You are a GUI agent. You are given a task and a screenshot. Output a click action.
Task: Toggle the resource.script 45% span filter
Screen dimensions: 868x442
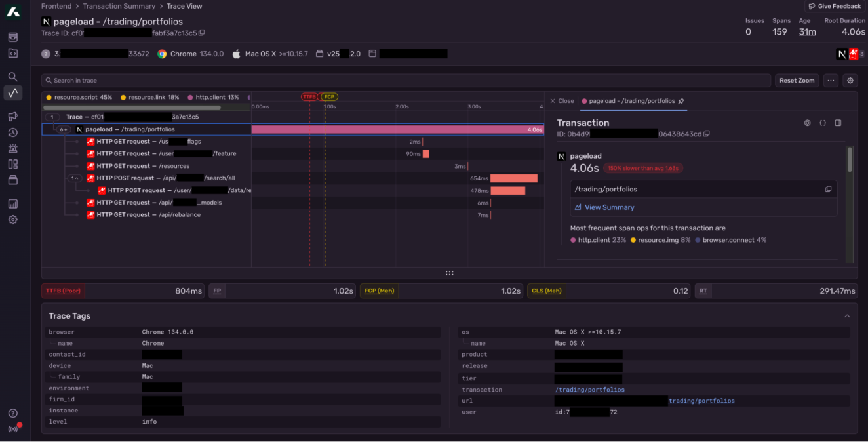point(79,97)
